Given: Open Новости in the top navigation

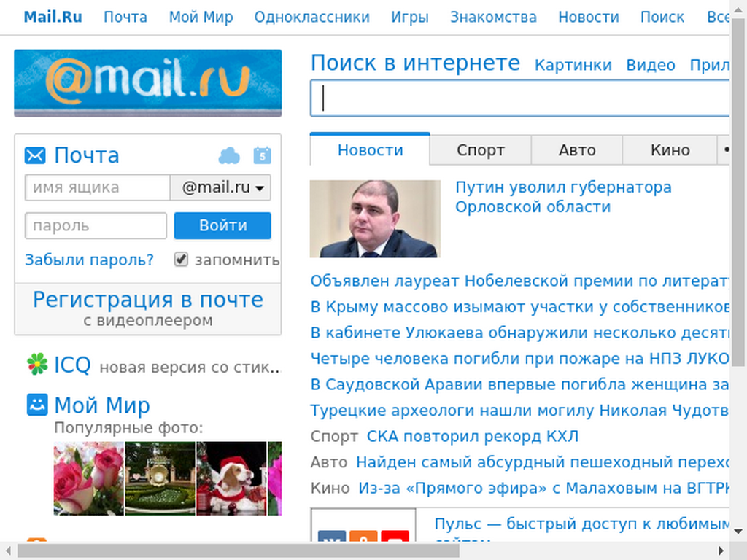Looking at the screenshot, I should pyautogui.click(x=589, y=17).
